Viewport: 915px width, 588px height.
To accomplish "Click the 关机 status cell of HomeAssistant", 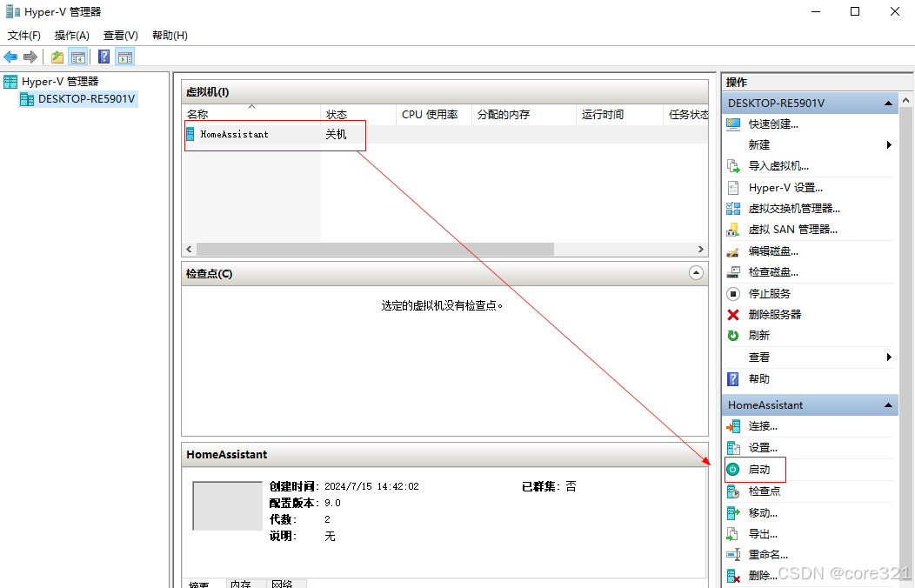I will click(x=336, y=134).
